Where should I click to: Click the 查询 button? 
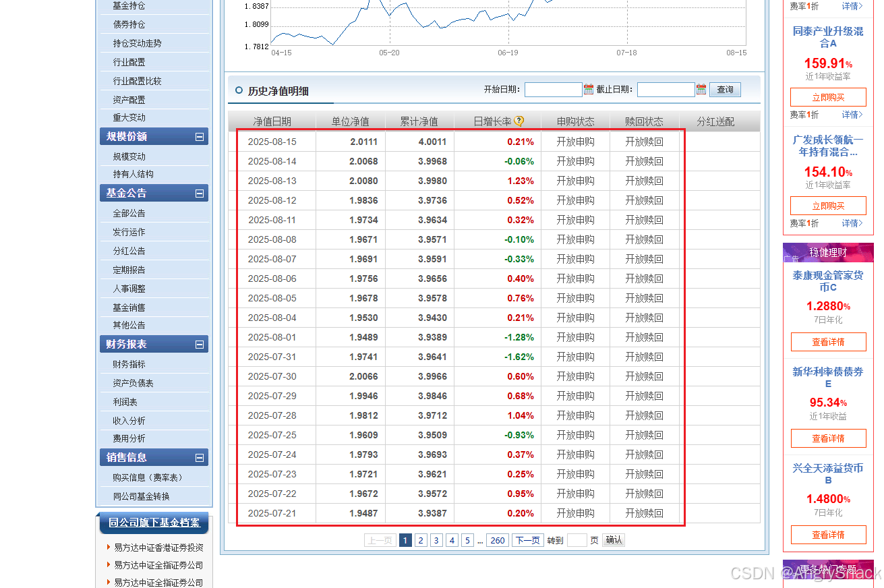[x=725, y=90]
